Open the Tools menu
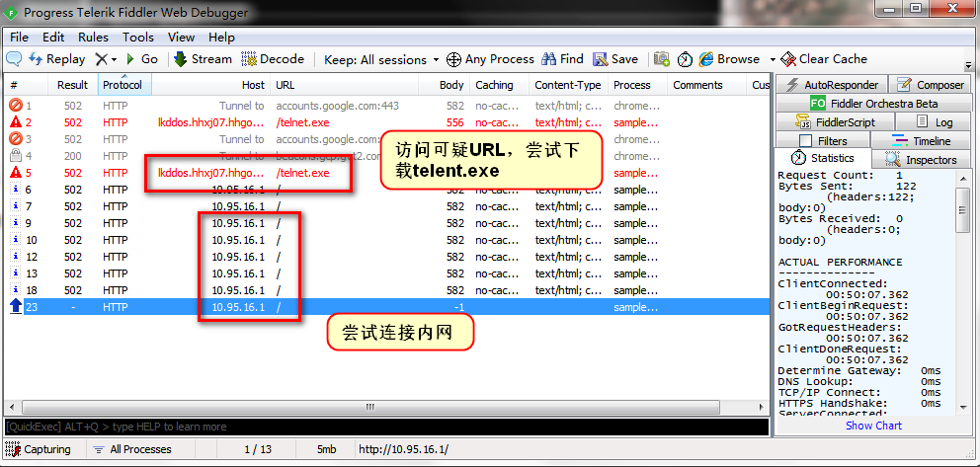The height and width of the screenshot is (467, 980). coord(138,38)
